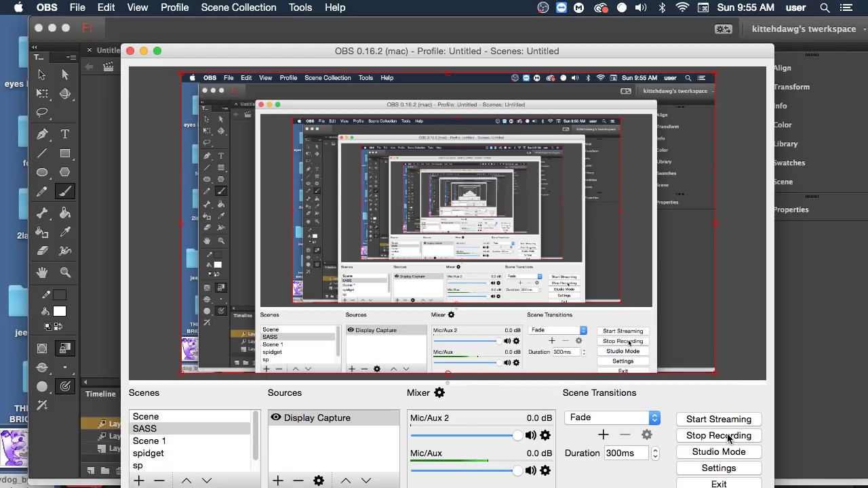Adjust the Duration stepper arrows

click(x=655, y=453)
